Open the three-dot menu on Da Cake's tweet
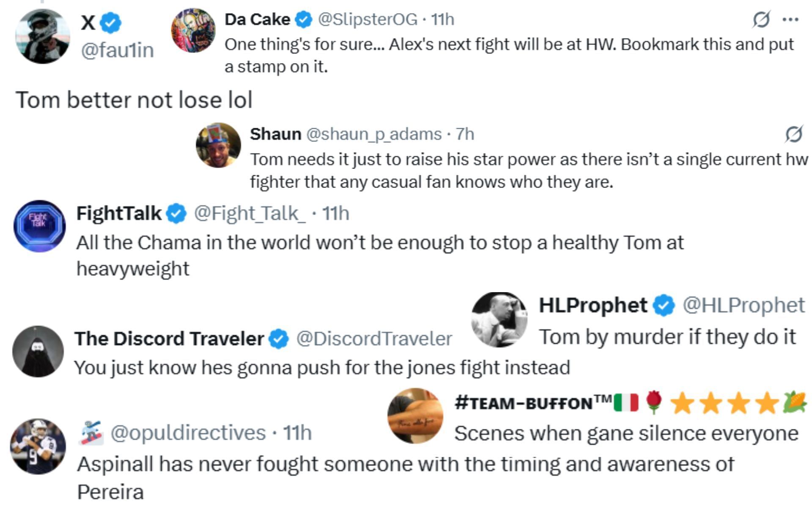This screenshot has height=508, width=812. pyautogui.click(x=790, y=19)
